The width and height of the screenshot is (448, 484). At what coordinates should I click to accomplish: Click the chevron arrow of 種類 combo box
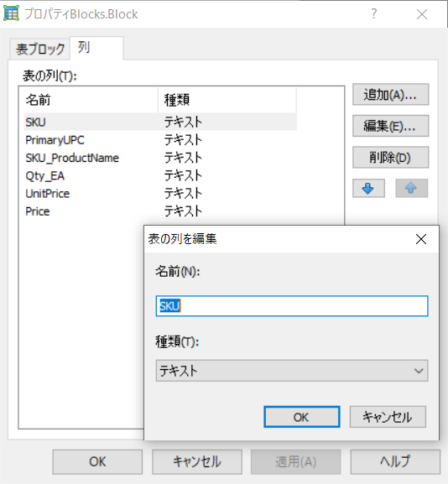419,371
